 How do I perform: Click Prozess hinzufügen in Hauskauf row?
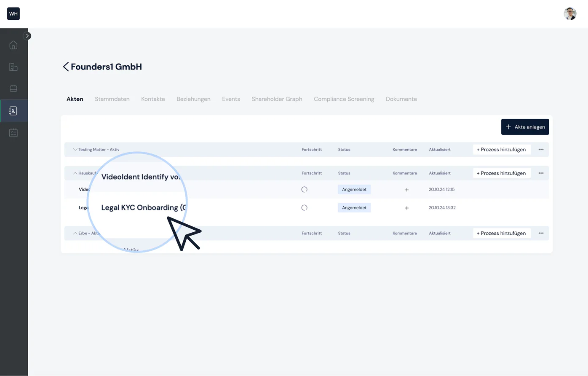(501, 173)
